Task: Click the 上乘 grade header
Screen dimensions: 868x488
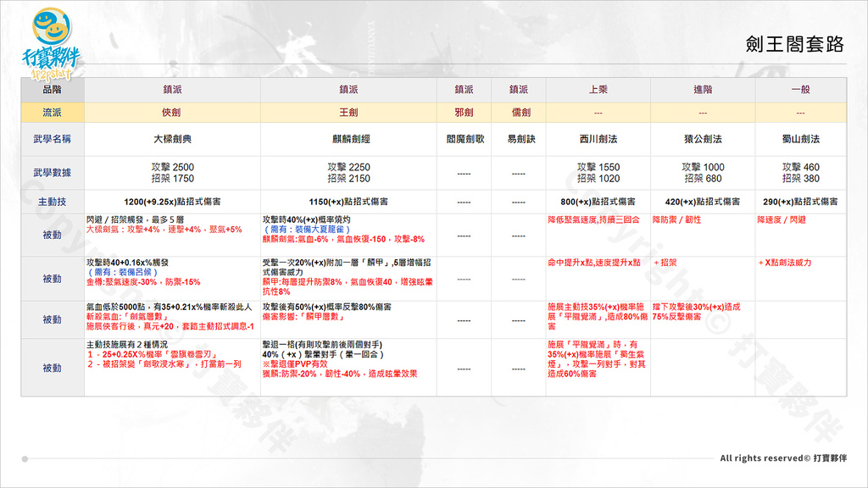Action: click(x=598, y=90)
